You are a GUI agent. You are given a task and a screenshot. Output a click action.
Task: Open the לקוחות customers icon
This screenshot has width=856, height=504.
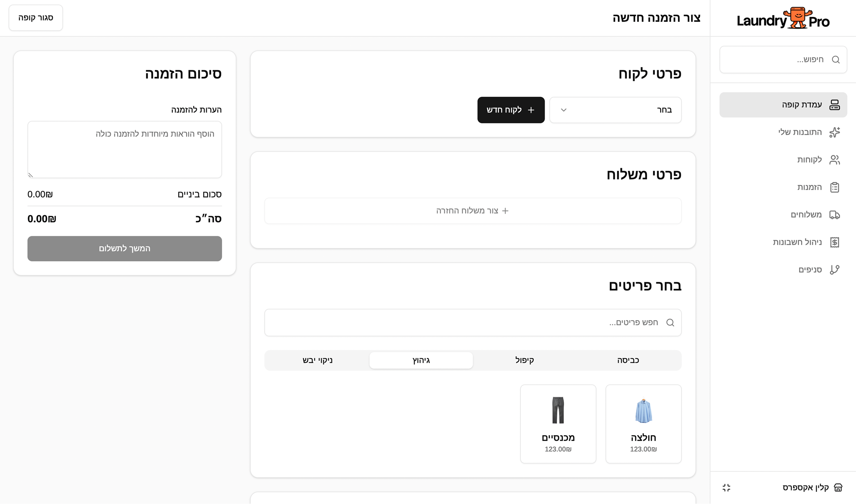click(835, 160)
